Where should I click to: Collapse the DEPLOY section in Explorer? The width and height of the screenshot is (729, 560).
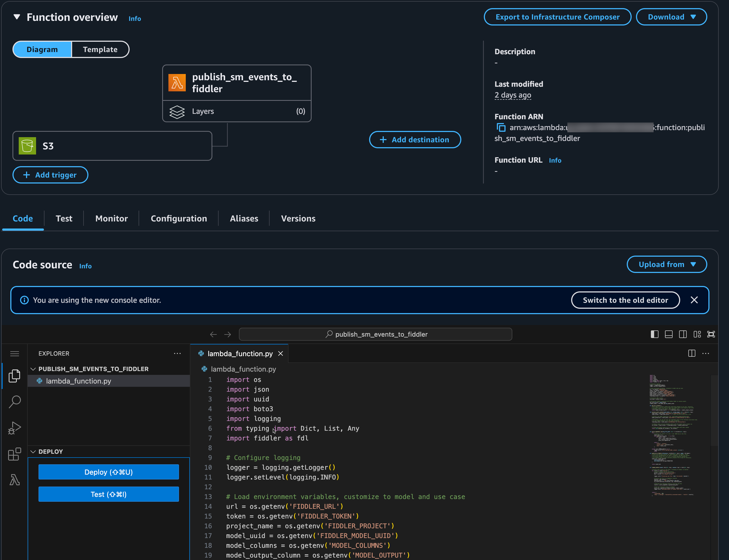(x=33, y=451)
